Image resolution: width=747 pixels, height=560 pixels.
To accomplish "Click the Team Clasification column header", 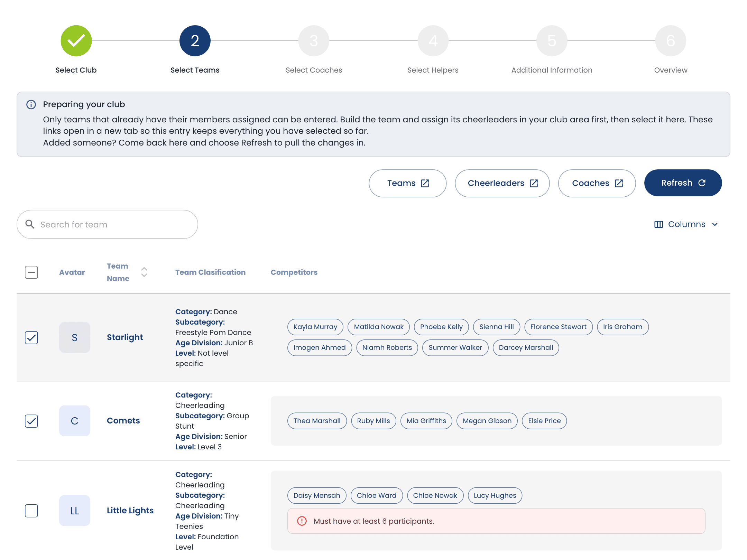I will pos(210,272).
